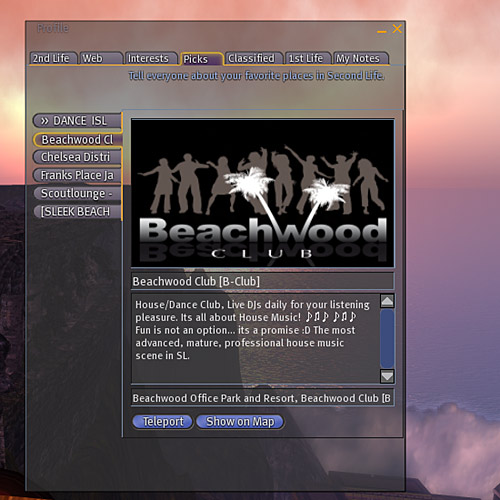
Task: Switch to the Web tab
Action: pyautogui.click(x=101, y=58)
